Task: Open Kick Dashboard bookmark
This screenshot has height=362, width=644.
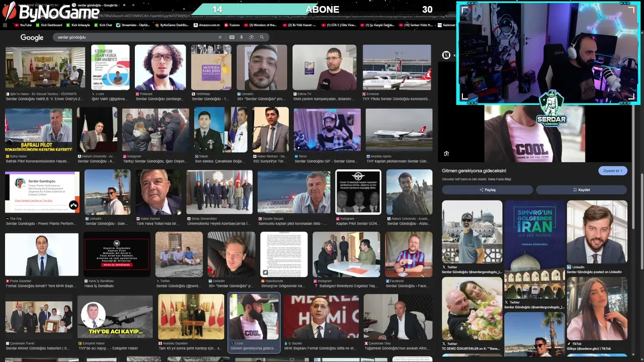Action: click(x=49, y=25)
